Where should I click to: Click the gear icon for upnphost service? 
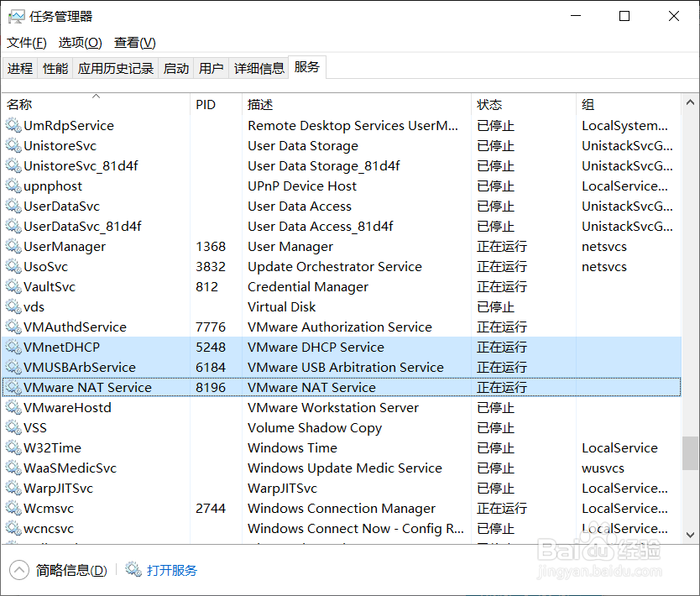click(x=13, y=186)
